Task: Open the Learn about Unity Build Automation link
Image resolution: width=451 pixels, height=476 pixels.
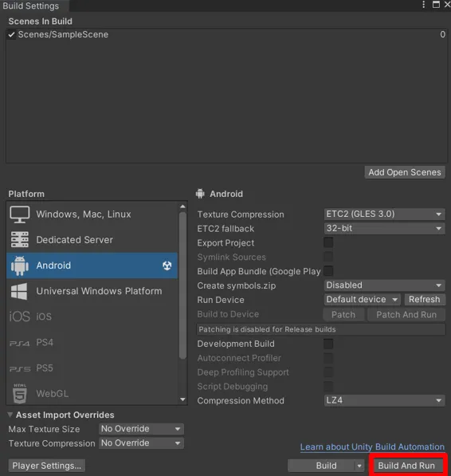Action: (x=372, y=446)
